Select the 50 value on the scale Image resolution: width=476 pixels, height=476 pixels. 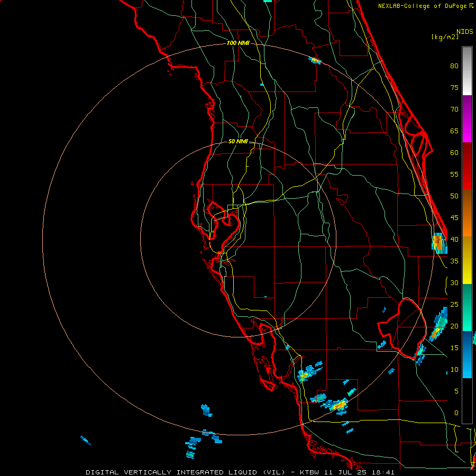click(454, 196)
